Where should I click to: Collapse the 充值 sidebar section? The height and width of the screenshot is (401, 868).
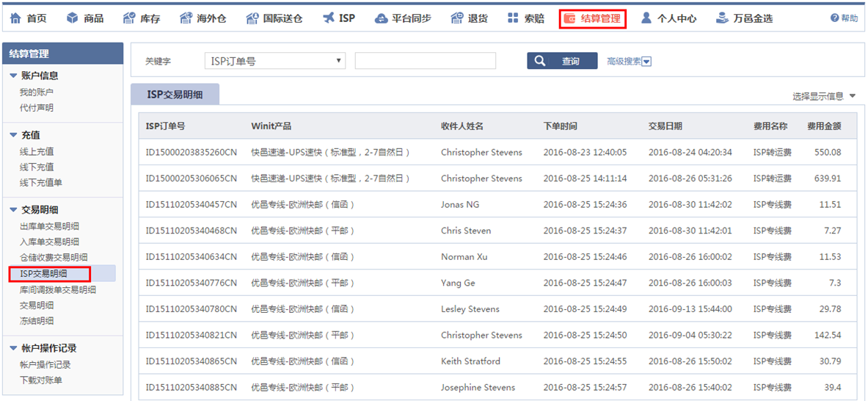point(13,135)
